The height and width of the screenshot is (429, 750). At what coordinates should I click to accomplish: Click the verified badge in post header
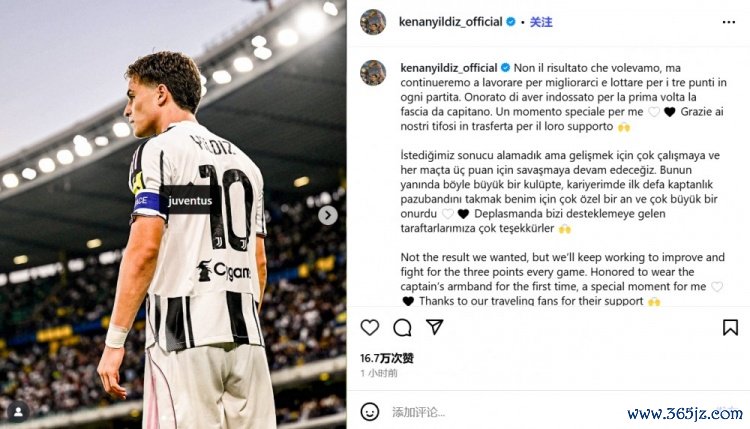pos(512,21)
